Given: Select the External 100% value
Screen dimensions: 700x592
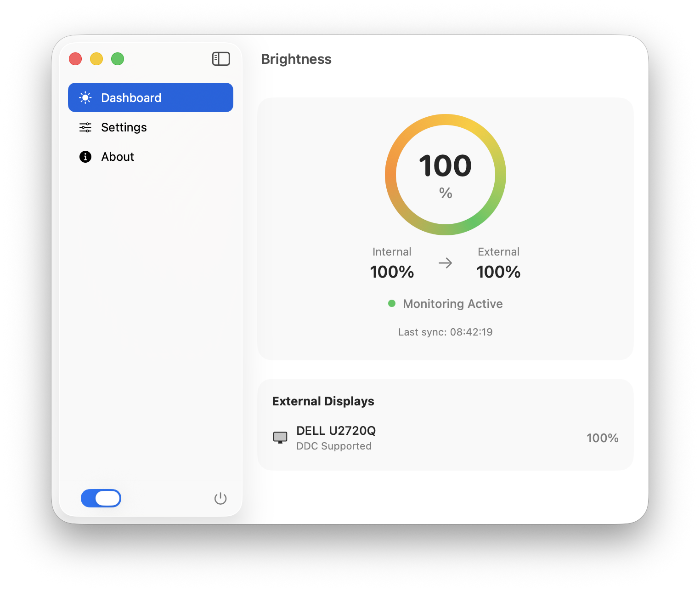Looking at the screenshot, I should [x=498, y=272].
